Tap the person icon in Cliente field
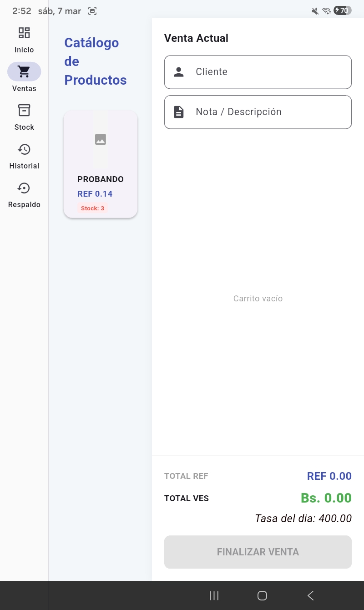Image resolution: width=364 pixels, height=610 pixels. point(179,72)
